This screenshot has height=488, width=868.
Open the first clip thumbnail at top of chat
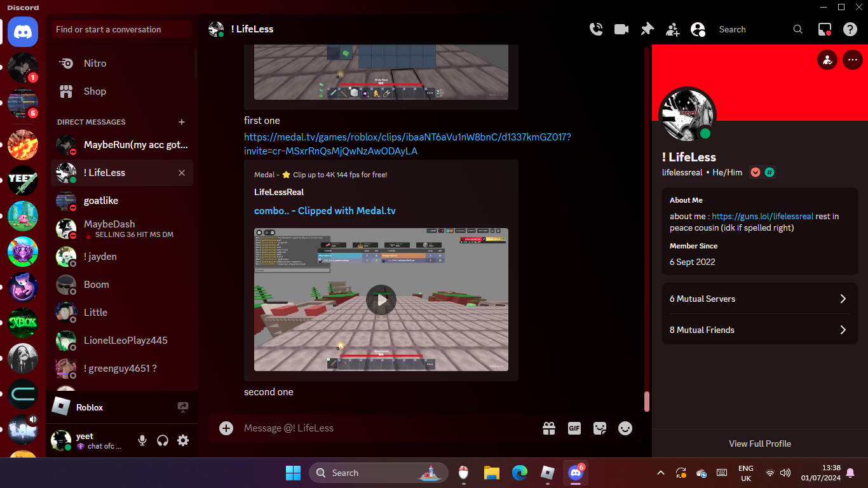(381, 72)
